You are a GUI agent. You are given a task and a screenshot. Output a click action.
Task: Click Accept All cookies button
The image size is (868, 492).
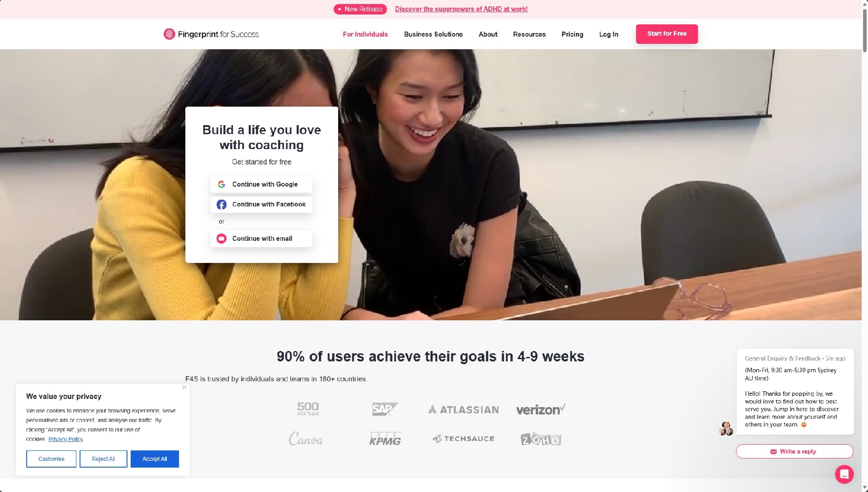[155, 459]
